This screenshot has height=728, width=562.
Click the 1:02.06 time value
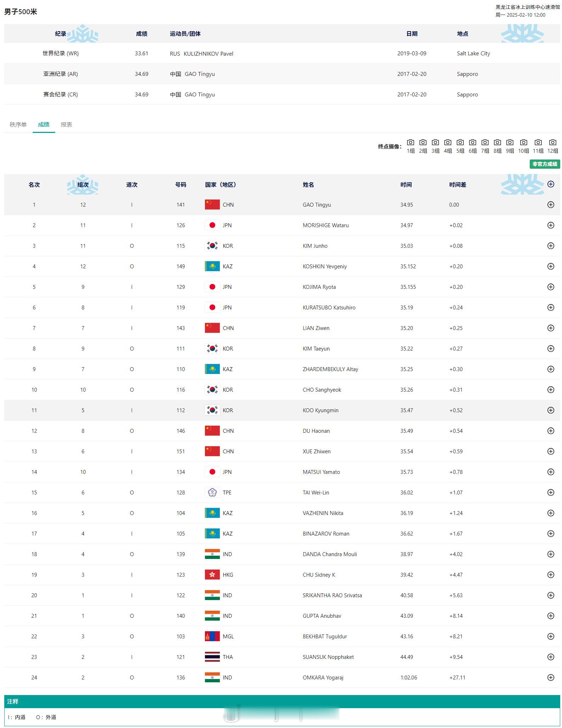coord(408,677)
